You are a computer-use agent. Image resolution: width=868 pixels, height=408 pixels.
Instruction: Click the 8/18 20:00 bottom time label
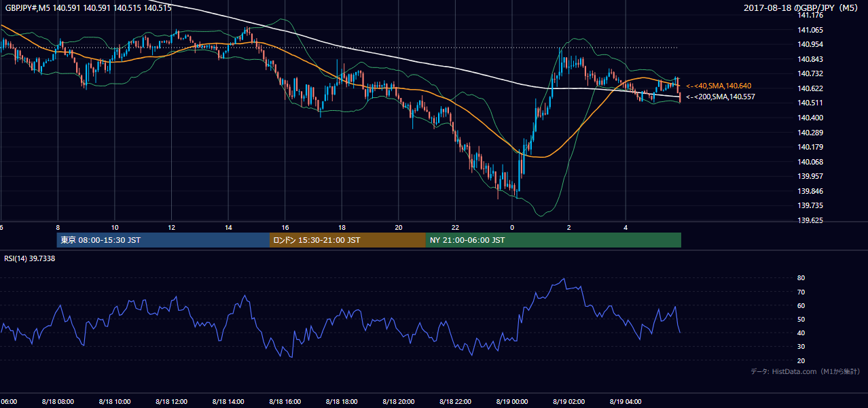click(399, 402)
